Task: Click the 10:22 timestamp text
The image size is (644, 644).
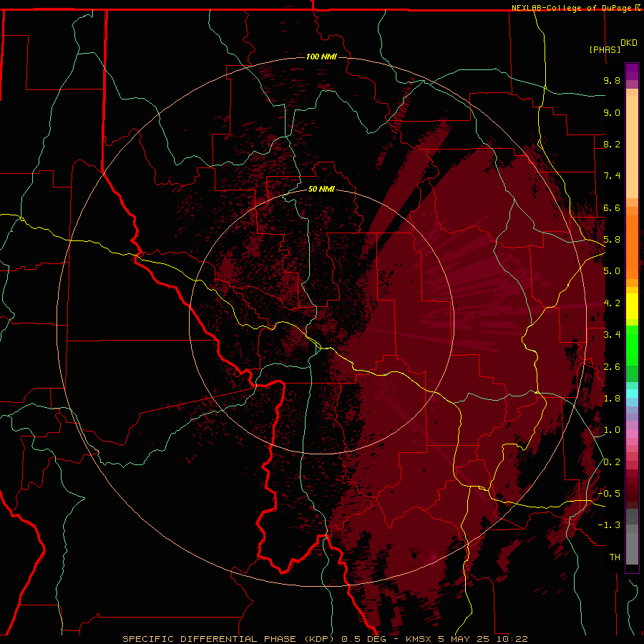Action: coord(512,639)
